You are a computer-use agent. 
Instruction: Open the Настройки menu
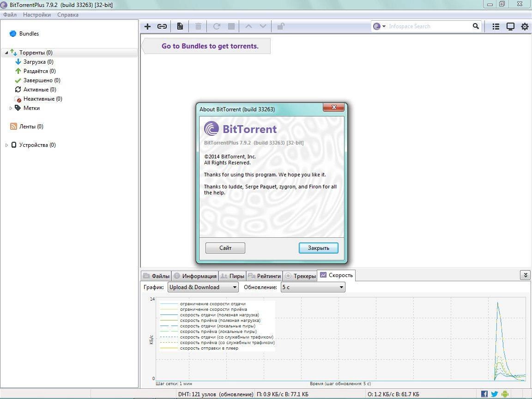point(37,15)
